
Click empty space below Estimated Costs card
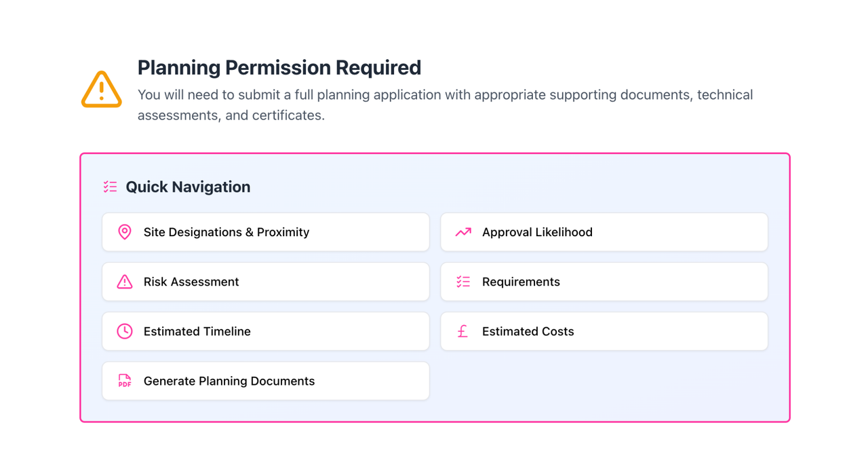pyautogui.click(x=604, y=381)
